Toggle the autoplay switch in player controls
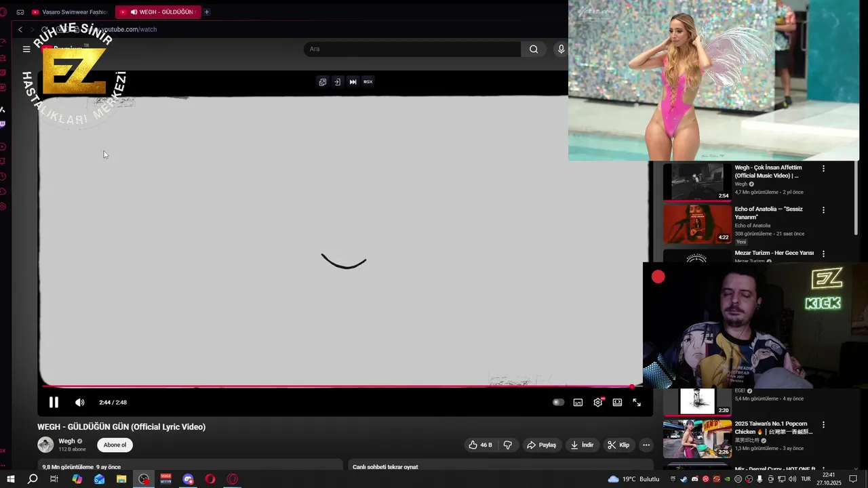 (x=558, y=403)
